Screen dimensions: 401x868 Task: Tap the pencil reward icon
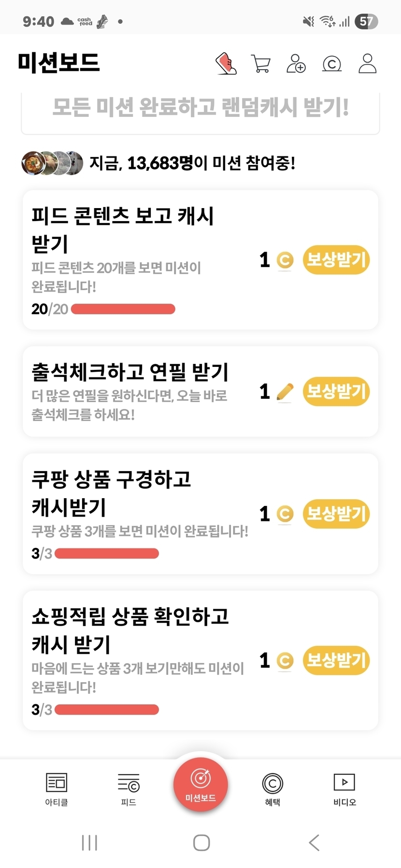click(x=285, y=392)
